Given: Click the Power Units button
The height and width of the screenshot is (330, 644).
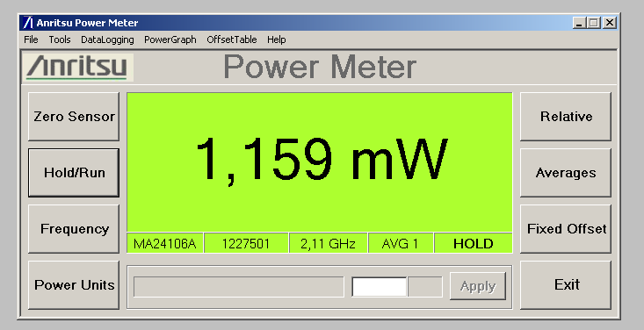Looking at the screenshot, I should coord(74,285).
